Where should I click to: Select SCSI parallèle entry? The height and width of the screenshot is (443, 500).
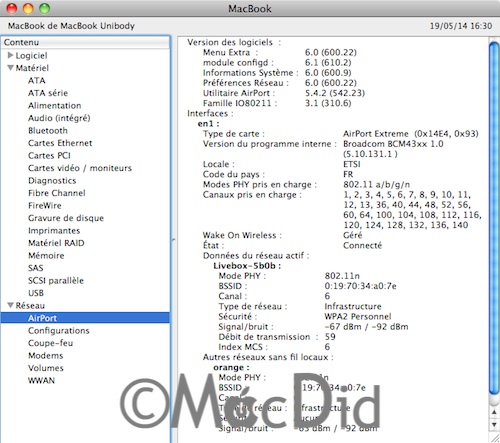tap(56, 281)
